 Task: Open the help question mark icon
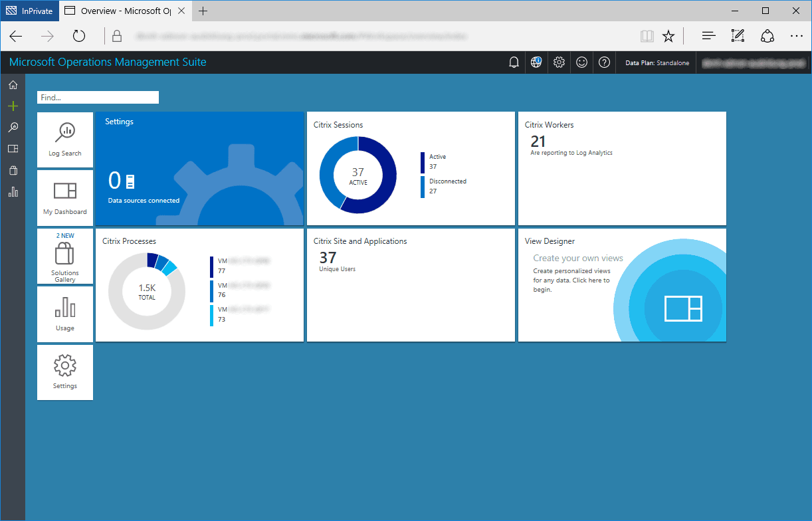coord(604,62)
